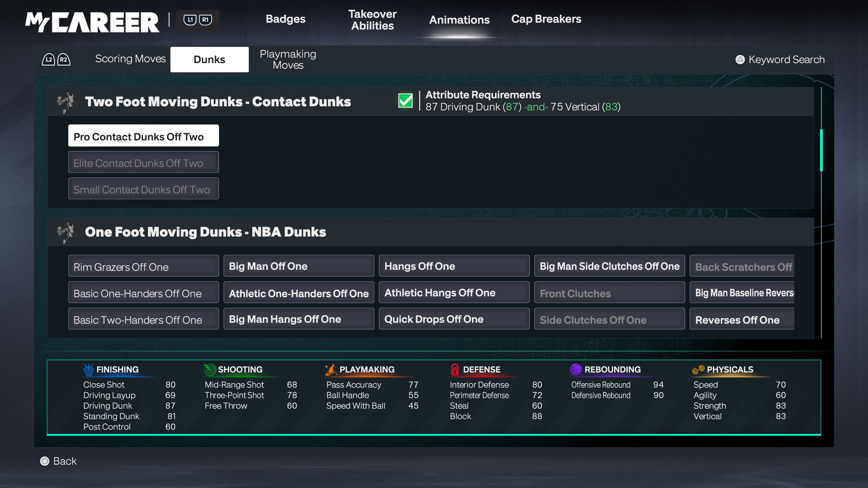The width and height of the screenshot is (868, 488).
Task: Open the Cap Breakers tab
Action: click(x=546, y=19)
